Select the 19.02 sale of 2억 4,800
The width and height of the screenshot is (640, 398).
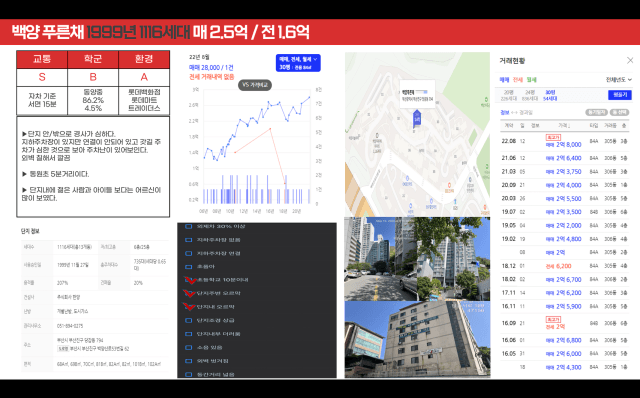click(x=564, y=239)
